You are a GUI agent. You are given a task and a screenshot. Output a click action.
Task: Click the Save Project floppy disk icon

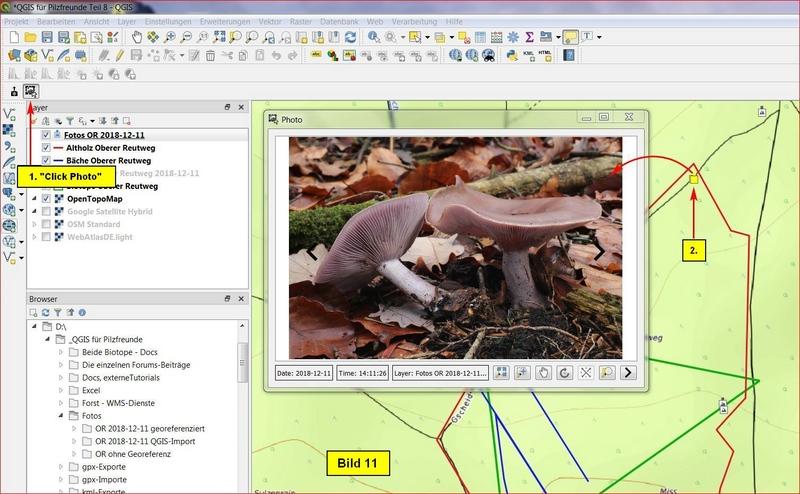[x=48, y=37]
